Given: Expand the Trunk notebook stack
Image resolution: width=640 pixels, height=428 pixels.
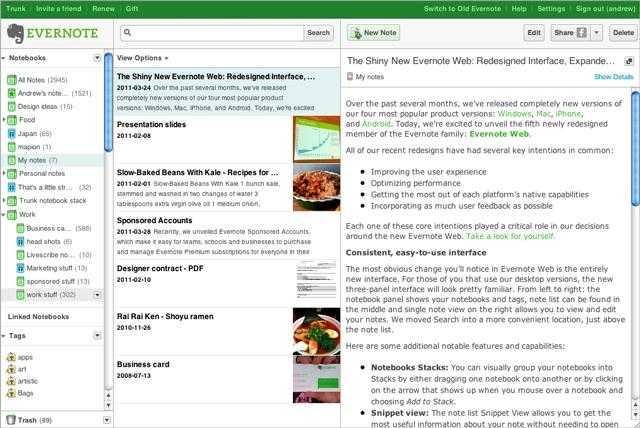Looking at the screenshot, I should [x=4, y=201].
